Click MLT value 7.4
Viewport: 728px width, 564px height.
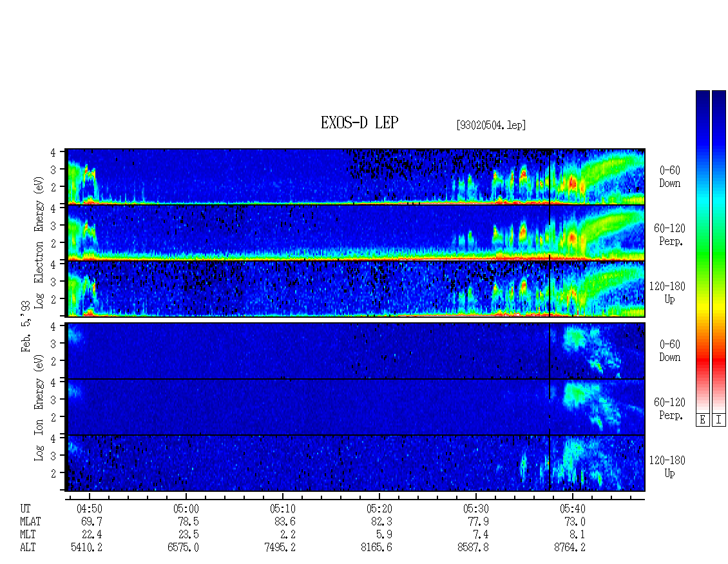pyautogui.click(x=481, y=535)
